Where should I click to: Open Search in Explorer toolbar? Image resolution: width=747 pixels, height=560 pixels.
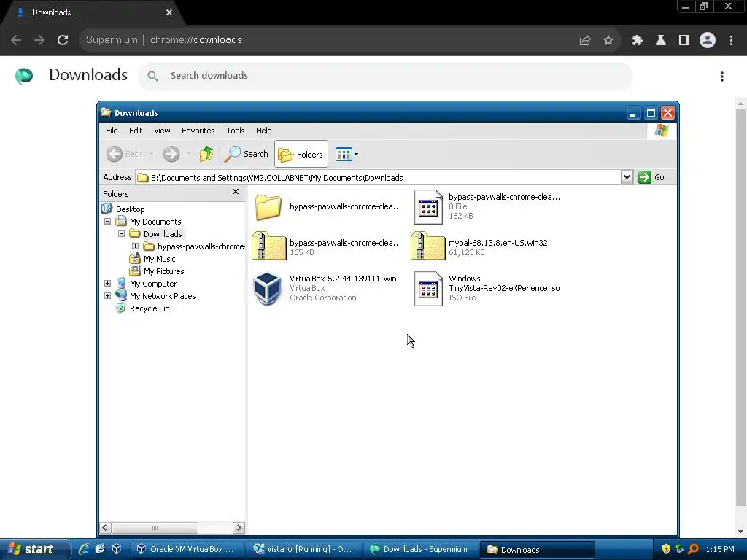(x=247, y=154)
